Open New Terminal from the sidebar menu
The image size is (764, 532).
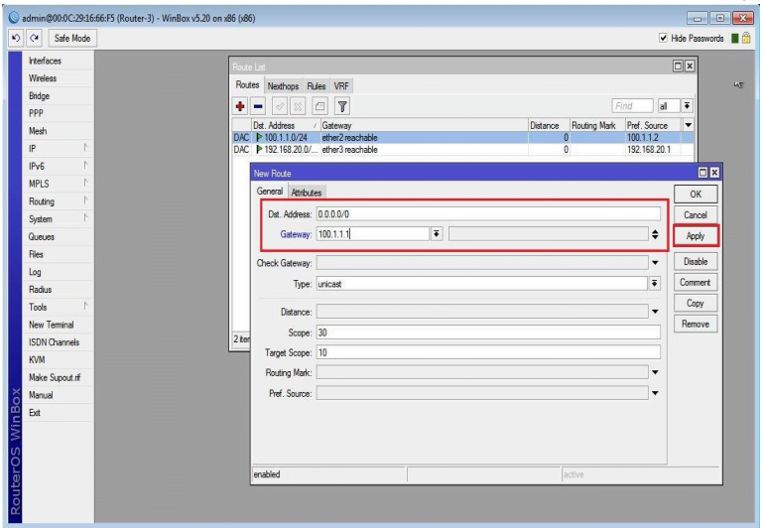52,325
